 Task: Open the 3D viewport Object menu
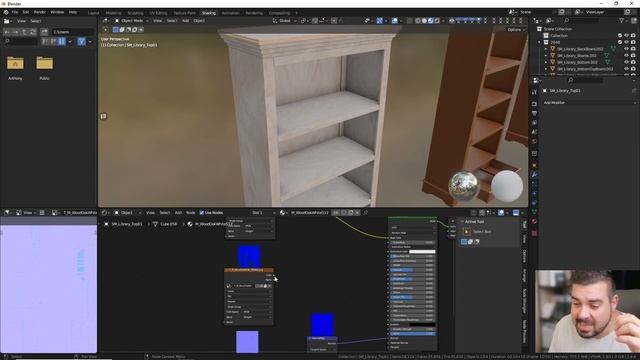(x=199, y=20)
